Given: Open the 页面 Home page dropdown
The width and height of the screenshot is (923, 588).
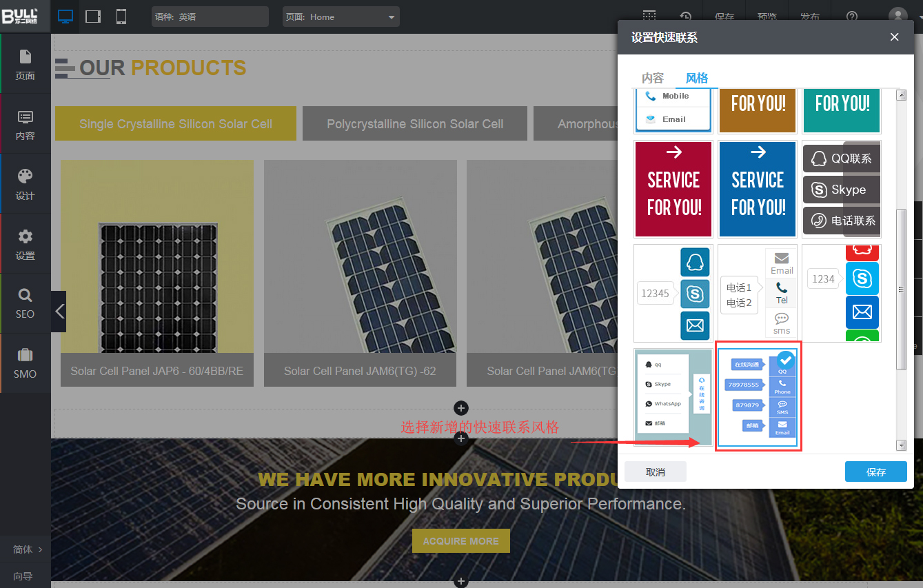Looking at the screenshot, I should click(341, 17).
